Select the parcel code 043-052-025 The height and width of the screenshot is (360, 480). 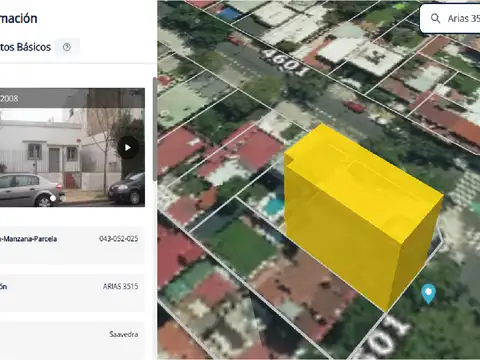[x=119, y=239]
